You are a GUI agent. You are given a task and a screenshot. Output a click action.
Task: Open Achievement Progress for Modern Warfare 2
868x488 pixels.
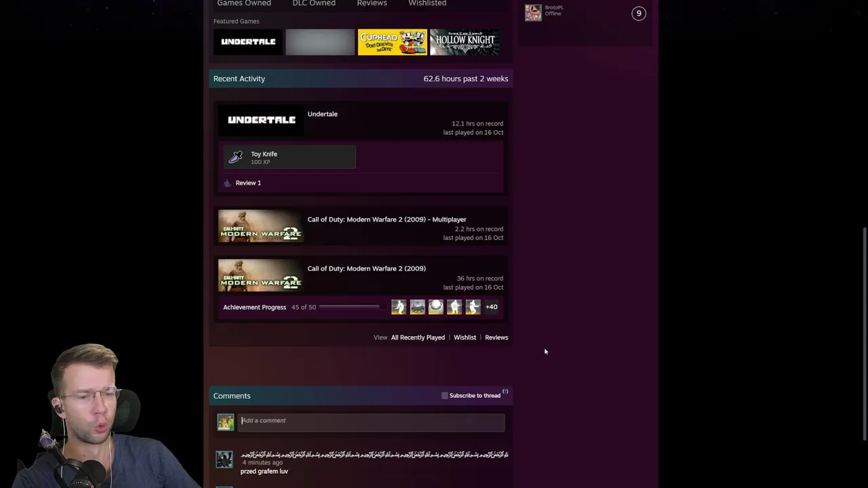click(x=254, y=307)
